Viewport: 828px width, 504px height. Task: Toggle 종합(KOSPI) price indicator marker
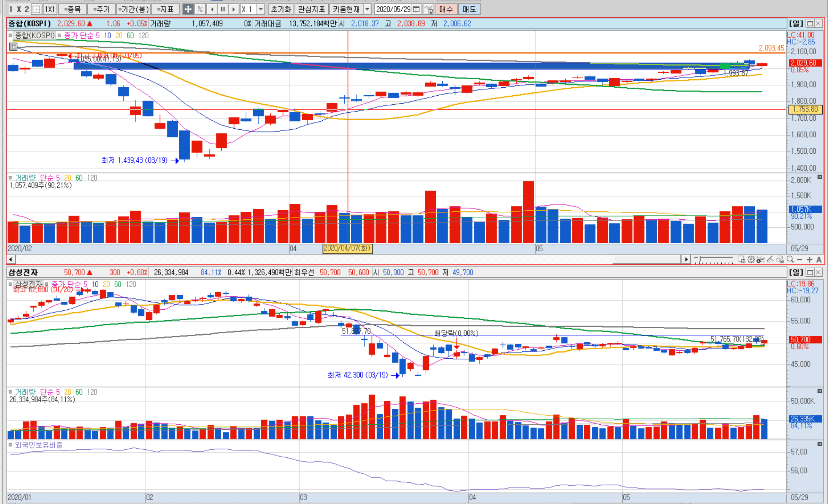coord(10,35)
